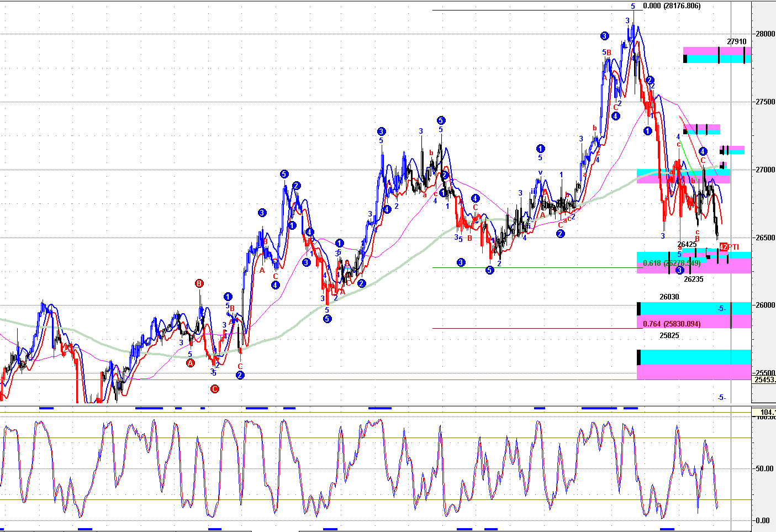
Task: Click the 26030 target zone label
Action: point(669,297)
